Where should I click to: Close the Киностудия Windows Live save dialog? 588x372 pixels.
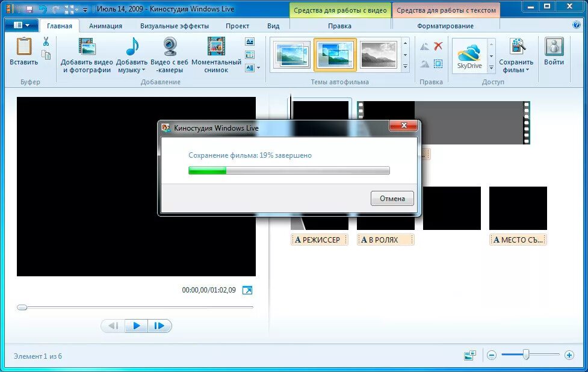(403, 125)
